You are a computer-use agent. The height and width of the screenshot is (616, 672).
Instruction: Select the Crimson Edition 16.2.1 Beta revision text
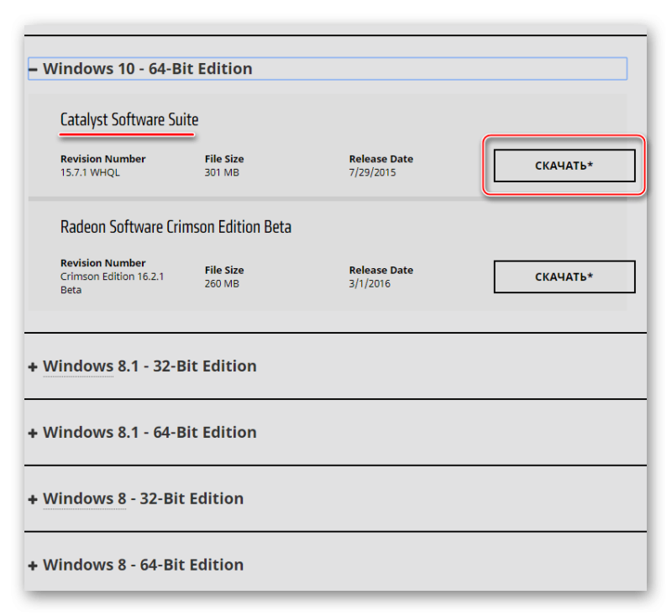(x=112, y=283)
